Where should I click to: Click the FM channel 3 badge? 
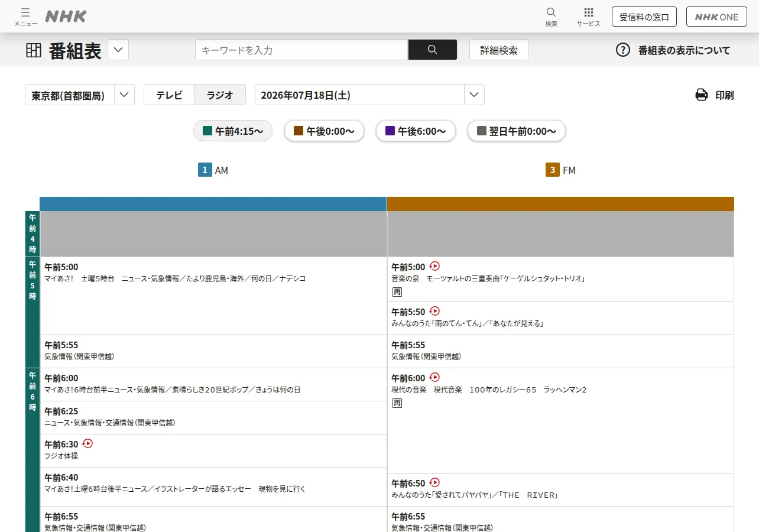tap(553, 170)
